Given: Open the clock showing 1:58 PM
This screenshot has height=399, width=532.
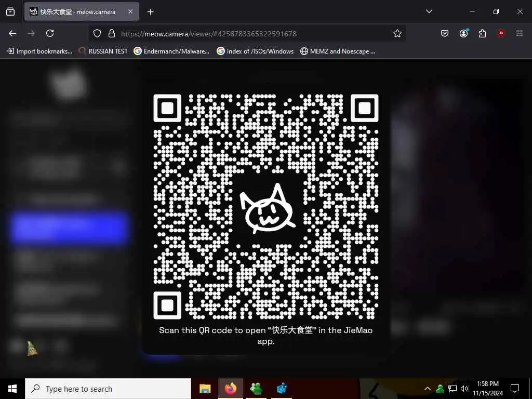Looking at the screenshot, I should pos(488,389).
